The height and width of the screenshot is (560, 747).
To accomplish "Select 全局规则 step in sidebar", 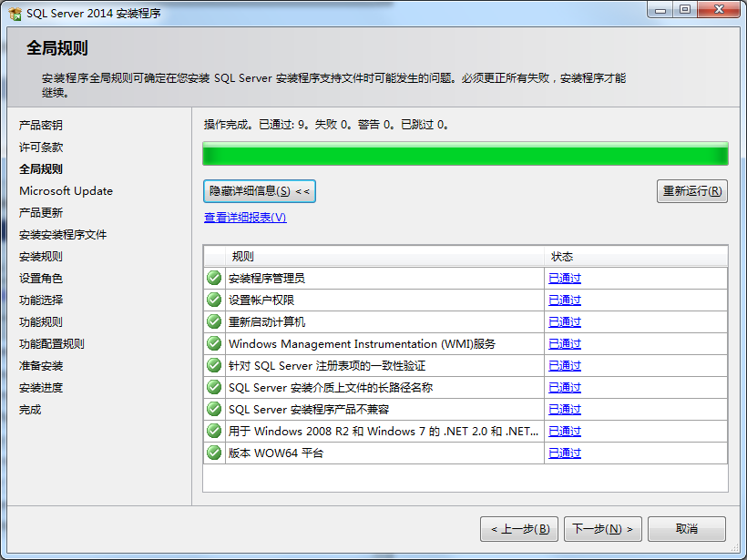I will [41, 169].
